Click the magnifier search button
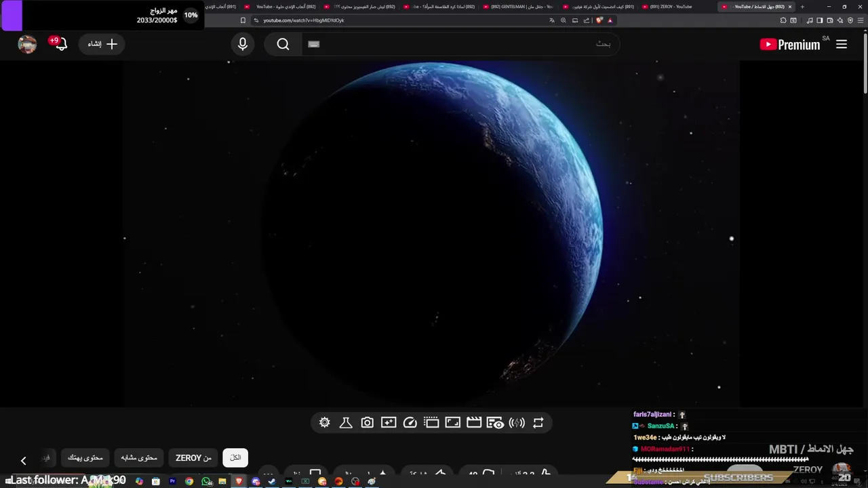The height and width of the screenshot is (488, 868). [283, 44]
